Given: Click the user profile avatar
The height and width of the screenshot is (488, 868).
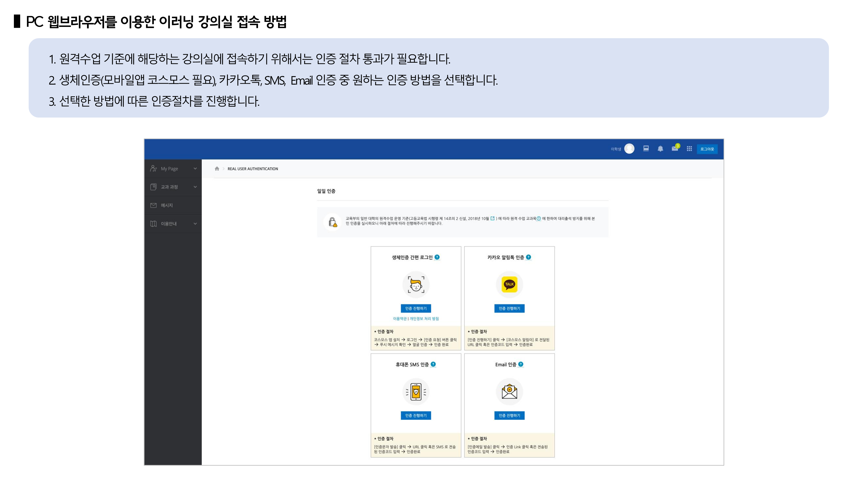Looking at the screenshot, I should [629, 149].
